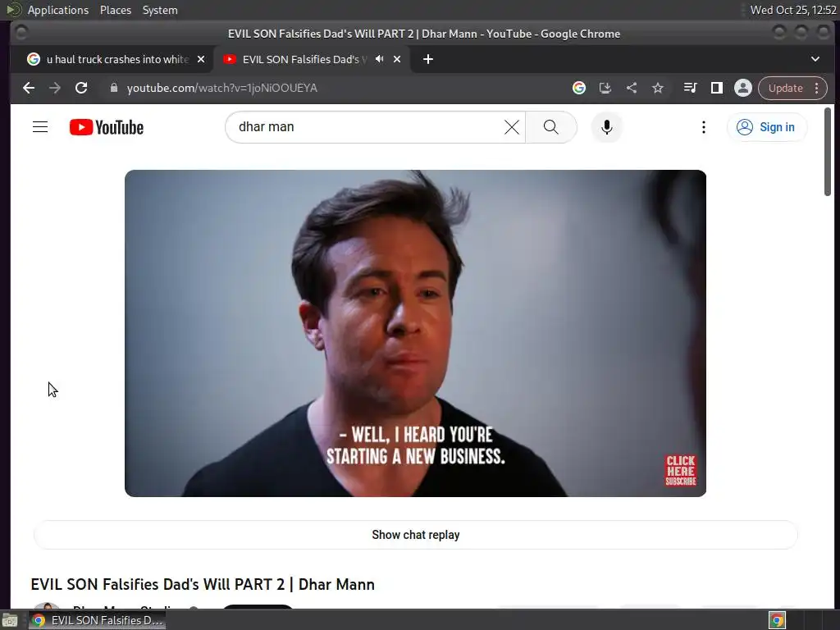Click Show chat replay

(416, 535)
